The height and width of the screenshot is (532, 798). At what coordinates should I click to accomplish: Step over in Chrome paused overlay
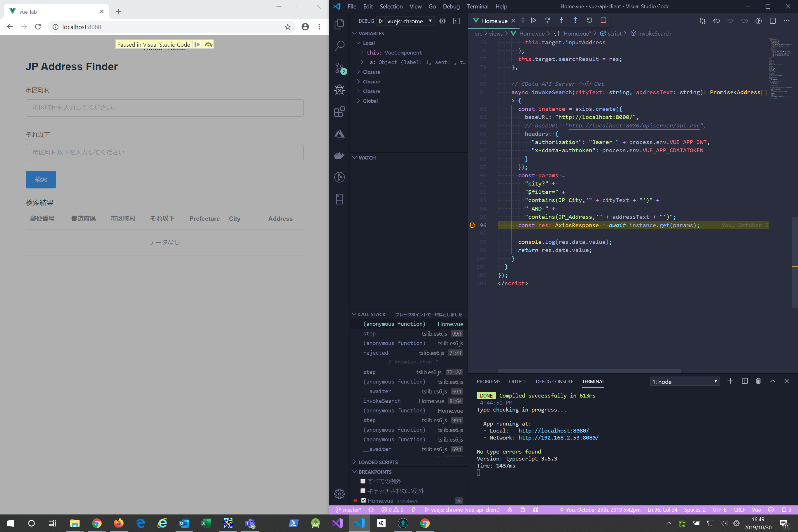pos(208,44)
